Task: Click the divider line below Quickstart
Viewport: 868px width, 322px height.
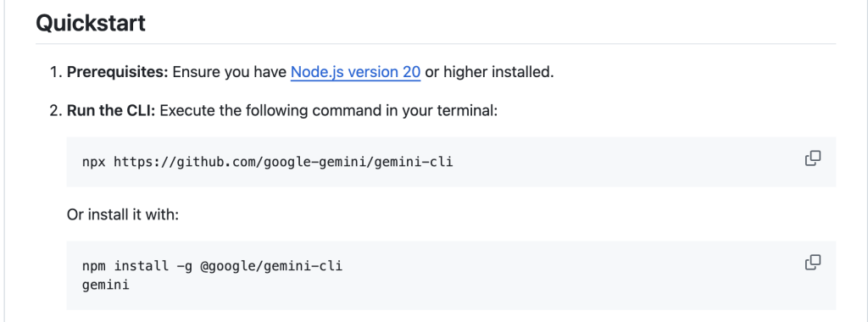Action: click(436, 43)
